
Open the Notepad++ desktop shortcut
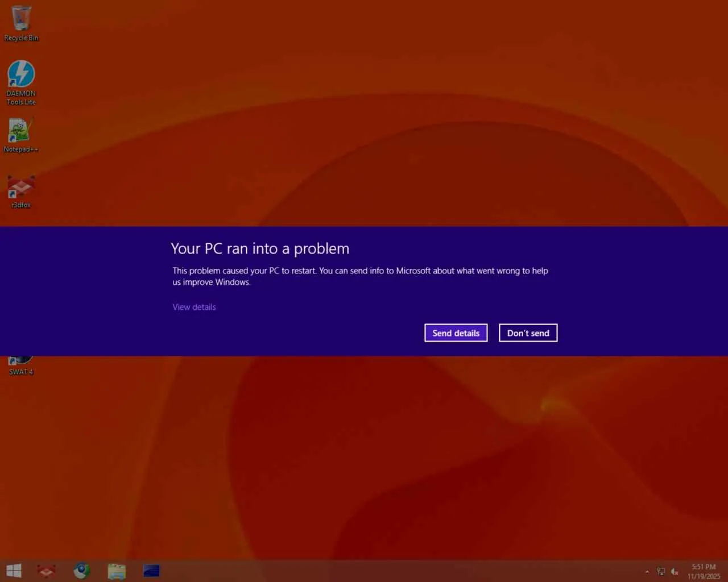pyautogui.click(x=21, y=135)
